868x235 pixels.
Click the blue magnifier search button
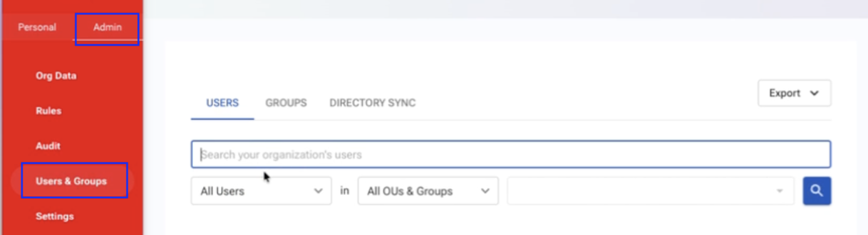[x=817, y=191]
